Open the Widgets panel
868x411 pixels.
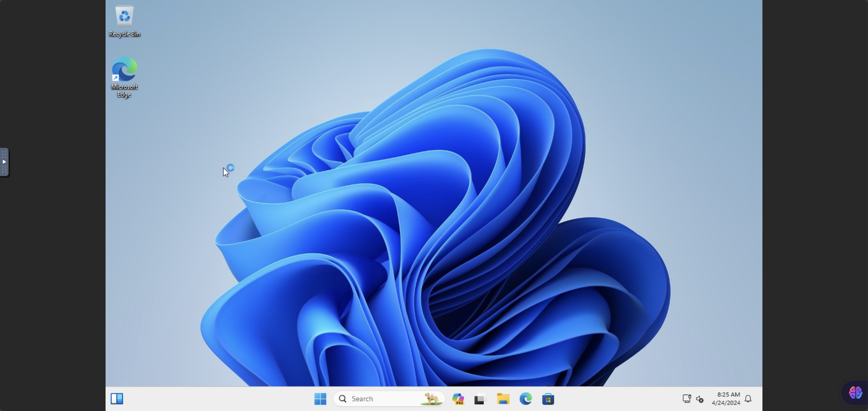coord(117,398)
